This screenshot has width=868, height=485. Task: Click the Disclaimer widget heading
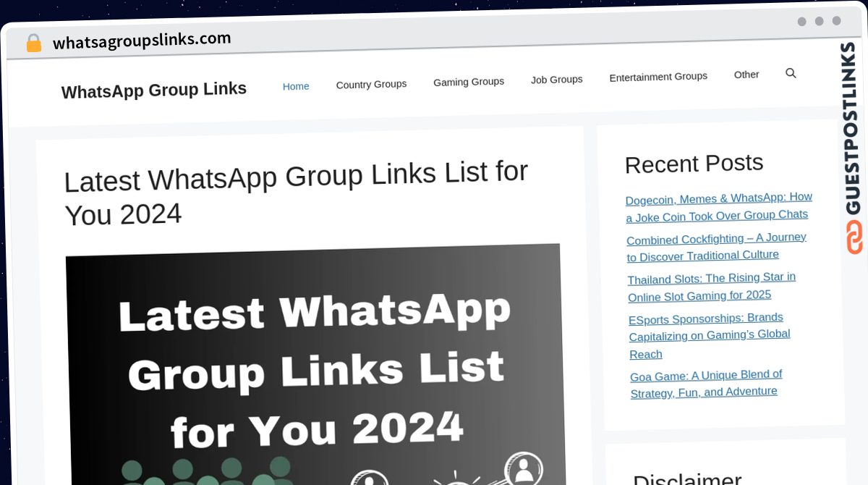[x=687, y=477]
